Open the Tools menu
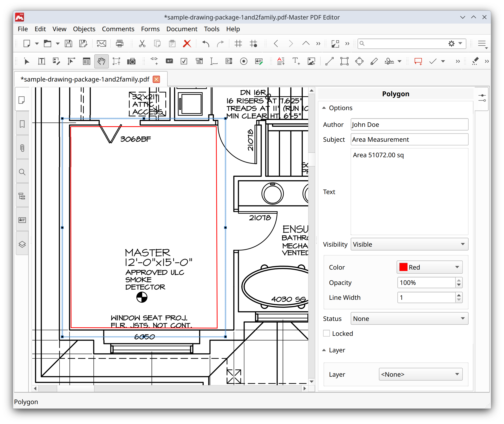This screenshot has width=504, height=424. (212, 29)
